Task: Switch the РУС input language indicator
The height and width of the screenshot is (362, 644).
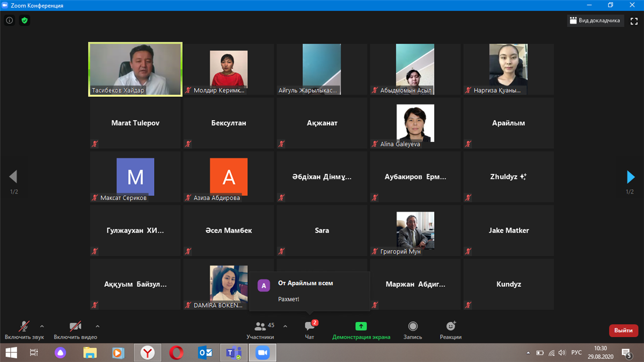Action: tap(576, 352)
